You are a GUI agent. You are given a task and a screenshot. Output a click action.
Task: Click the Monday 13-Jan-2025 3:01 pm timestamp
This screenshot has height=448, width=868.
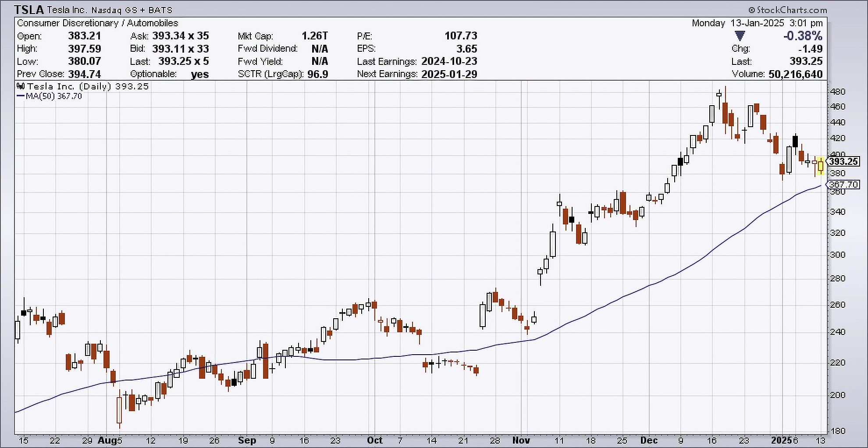coord(757,23)
